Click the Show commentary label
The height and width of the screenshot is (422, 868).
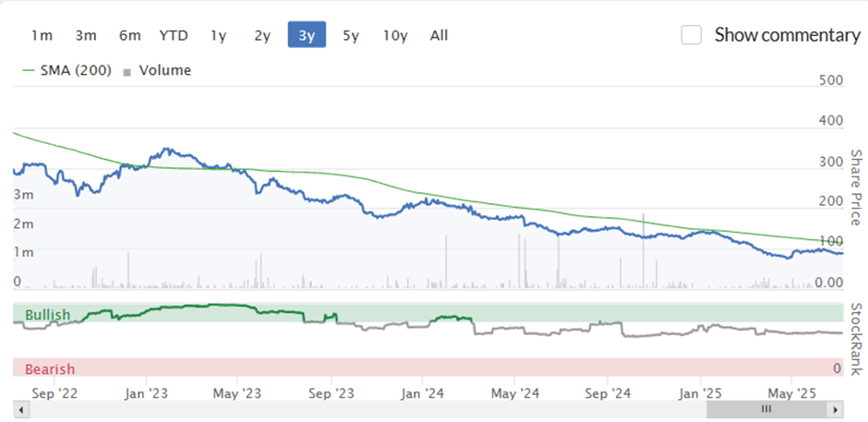(787, 35)
